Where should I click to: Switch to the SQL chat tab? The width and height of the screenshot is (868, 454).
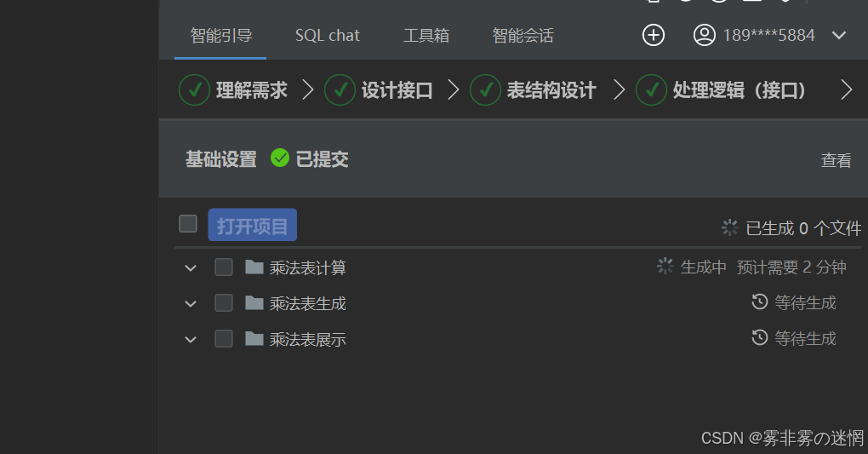[x=327, y=36]
